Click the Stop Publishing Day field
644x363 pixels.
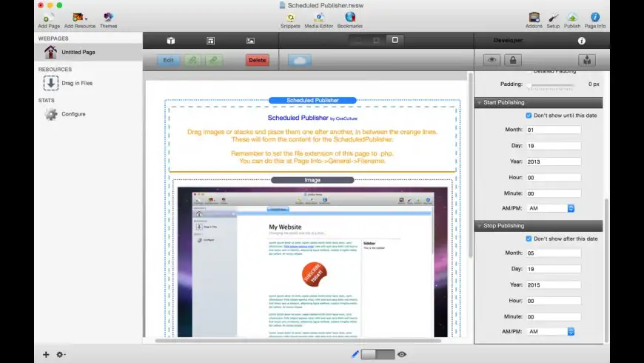coord(554,269)
